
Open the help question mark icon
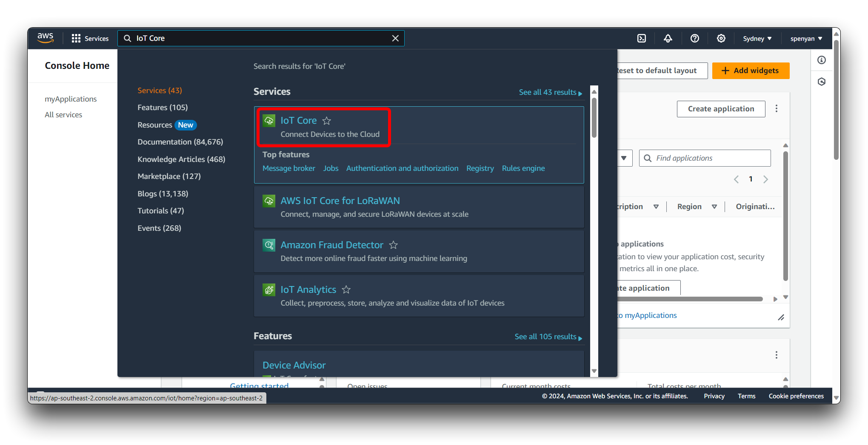point(695,39)
